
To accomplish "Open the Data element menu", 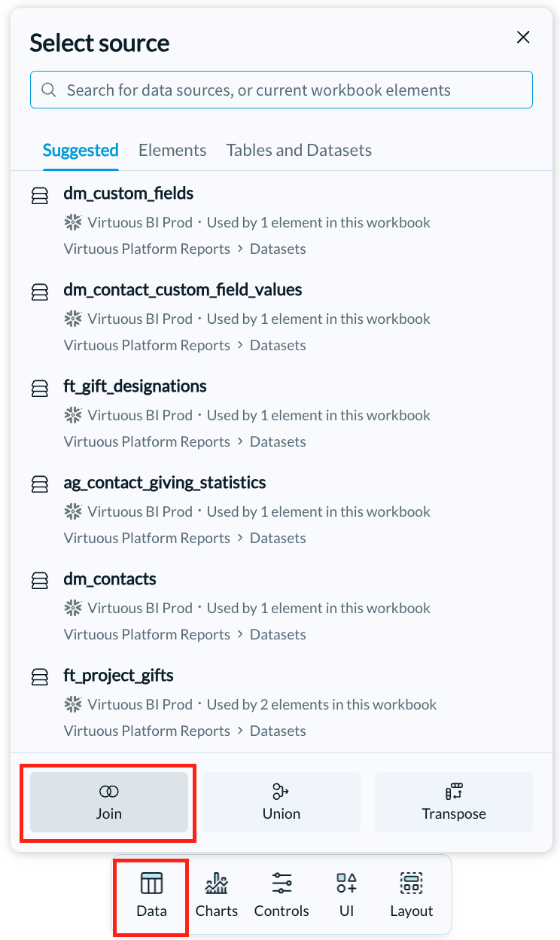I will pos(151,895).
